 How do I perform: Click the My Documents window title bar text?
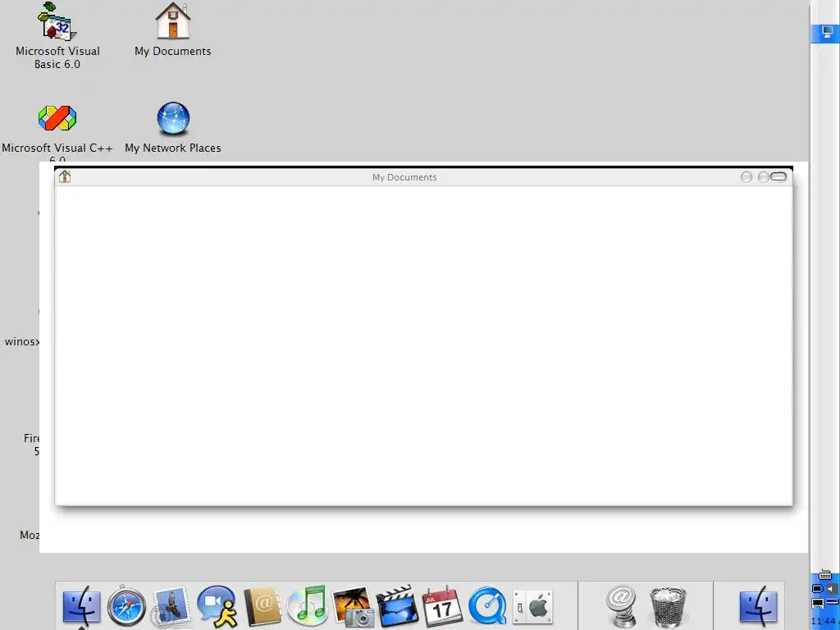pos(404,177)
